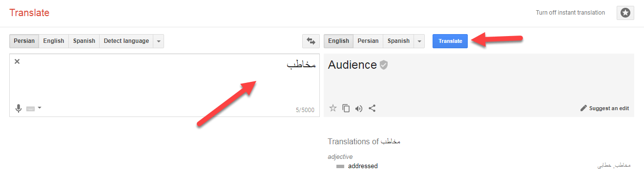
Task: Copy the translated text
Action: [x=346, y=108]
